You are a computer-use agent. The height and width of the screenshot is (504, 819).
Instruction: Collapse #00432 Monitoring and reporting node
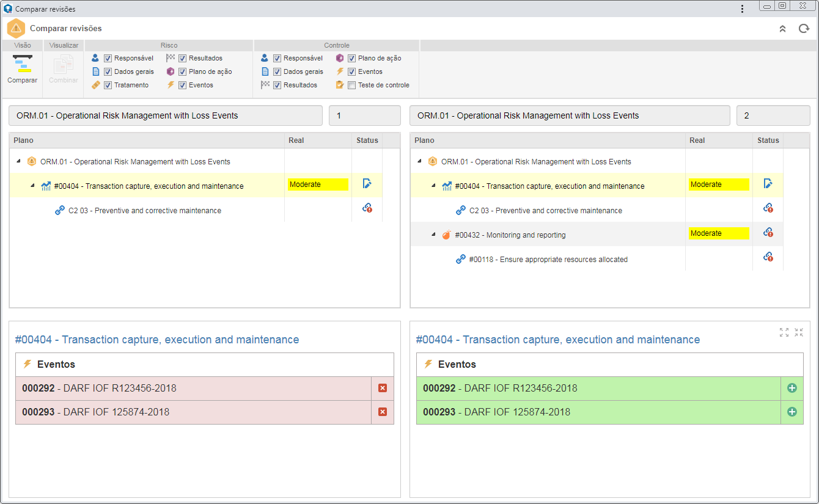coord(433,235)
